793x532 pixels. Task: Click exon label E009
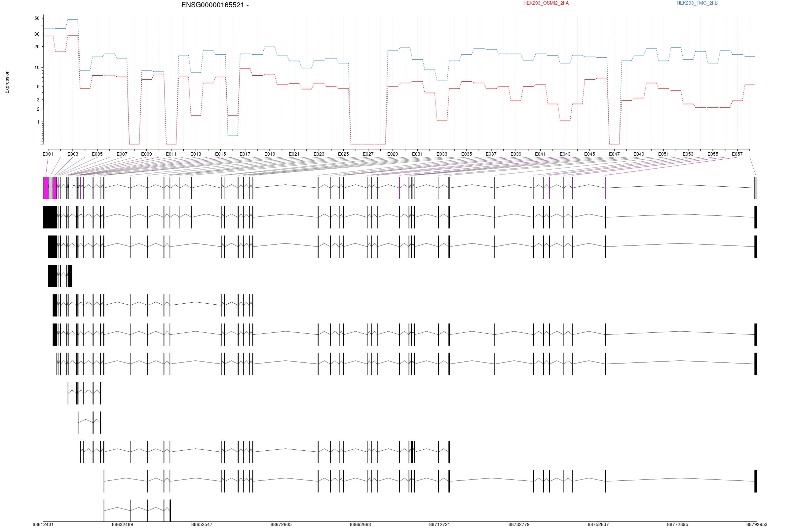pos(146,154)
